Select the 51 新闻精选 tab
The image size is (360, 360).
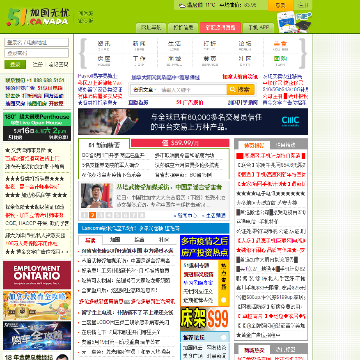(x=104, y=145)
